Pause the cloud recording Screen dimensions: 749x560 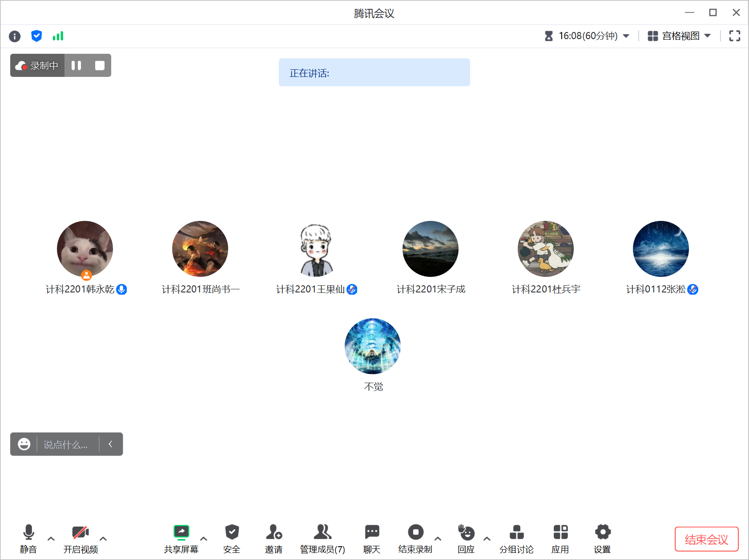[77, 66]
